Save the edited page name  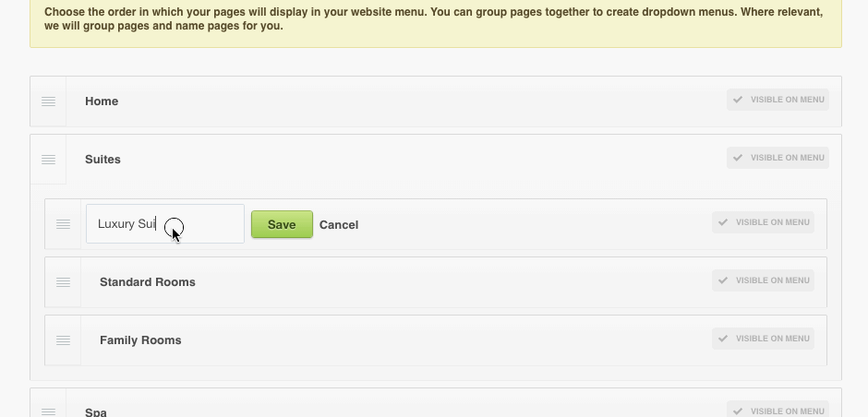pyautogui.click(x=282, y=224)
